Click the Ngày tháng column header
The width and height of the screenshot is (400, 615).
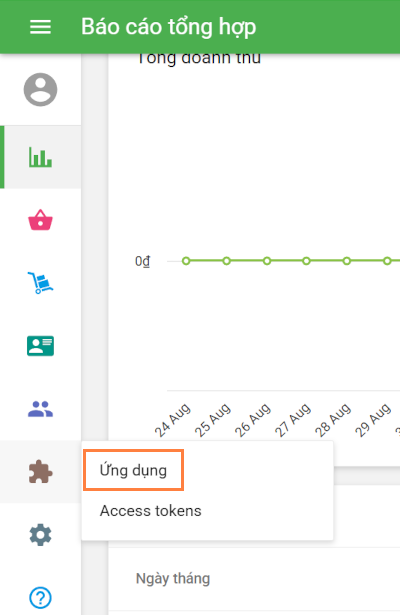[x=173, y=579]
